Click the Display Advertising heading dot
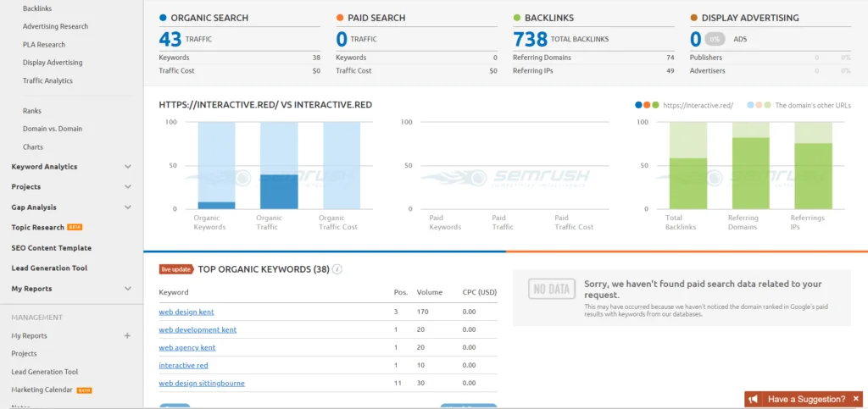Viewport: 868px width, 409px height. pyautogui.click(x=694, y=18)
